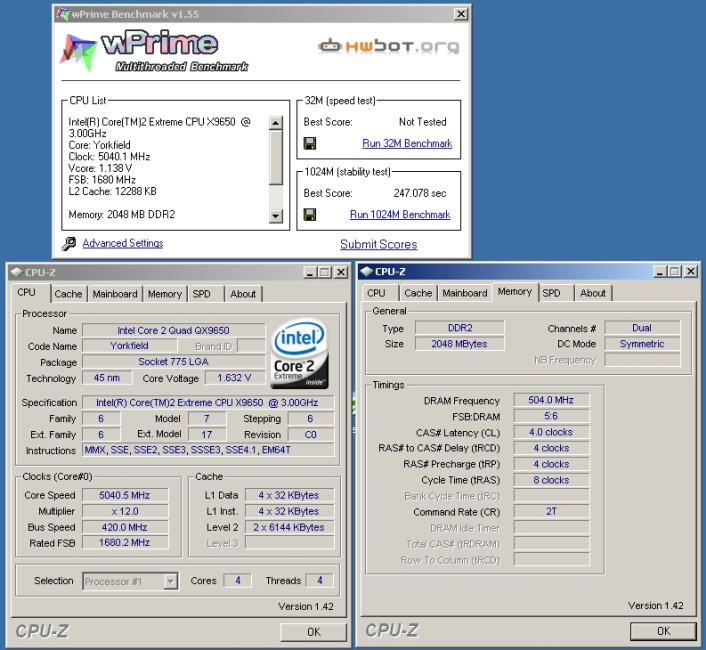The image size is (706, 650).
Task: Click the Cycle Time value 8 clocks
Action: click(x=551, y=480)
